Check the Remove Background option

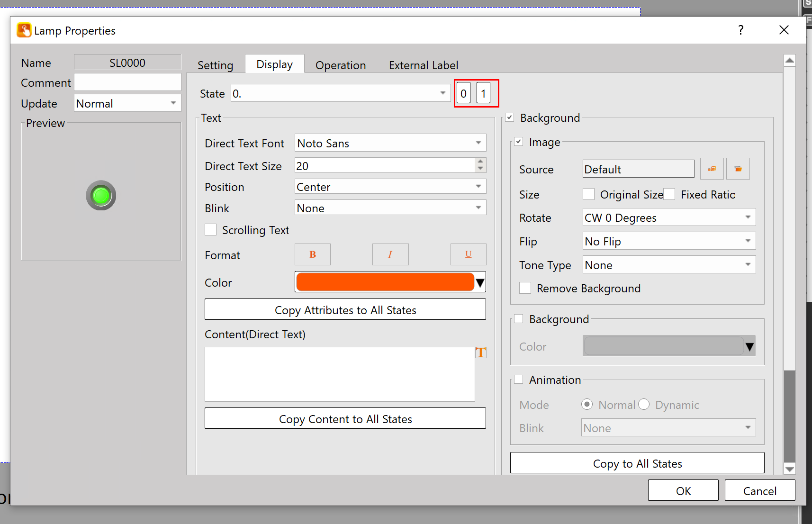point(525,288)
